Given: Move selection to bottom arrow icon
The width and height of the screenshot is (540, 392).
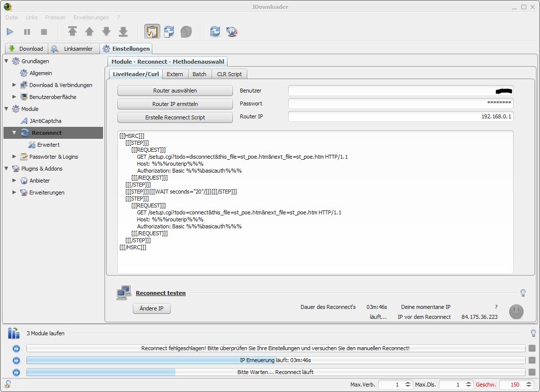Looking at the screenshot, I should (123, 31).
